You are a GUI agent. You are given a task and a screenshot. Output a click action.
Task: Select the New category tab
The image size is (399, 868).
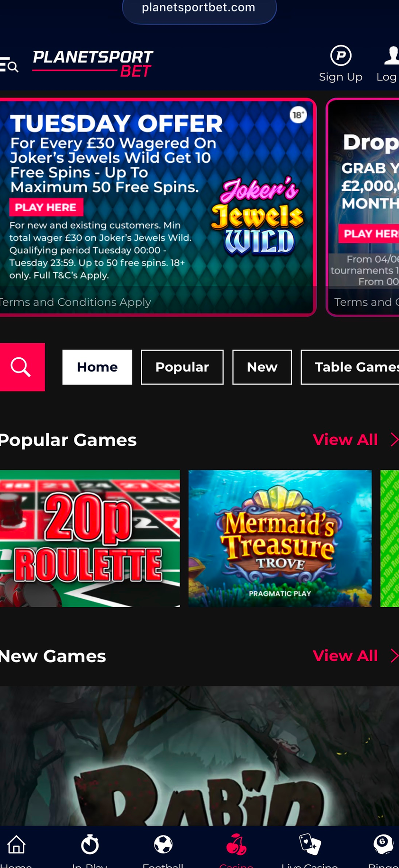tap(262, 367)
